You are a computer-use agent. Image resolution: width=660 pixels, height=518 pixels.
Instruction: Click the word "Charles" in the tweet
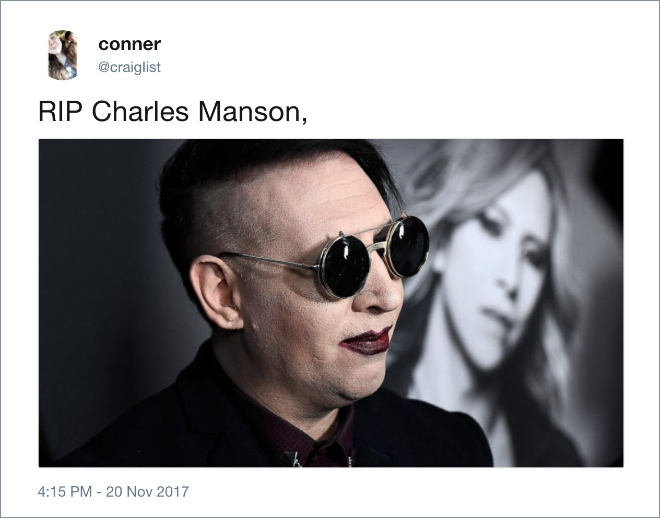click(x=140, y=112)
